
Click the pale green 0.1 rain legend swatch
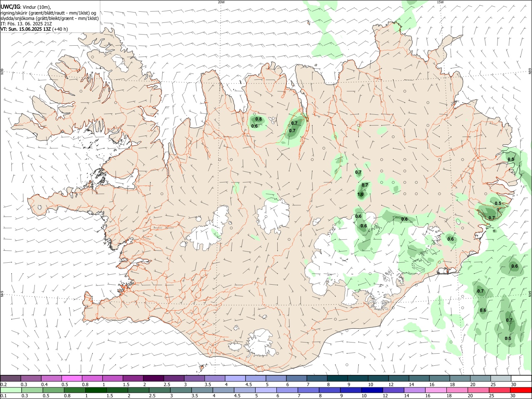click(x=11, y=390)
